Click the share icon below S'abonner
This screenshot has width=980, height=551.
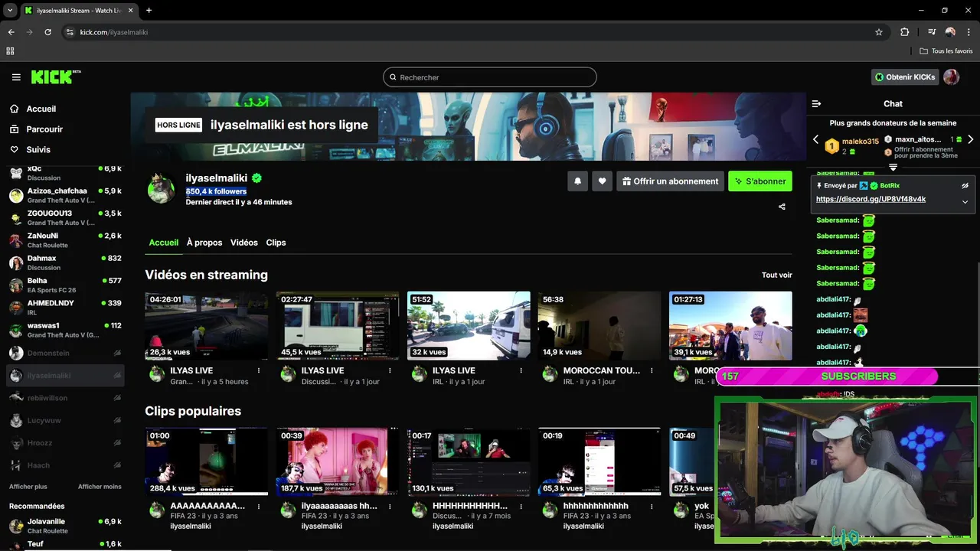[x=782, y=207]
